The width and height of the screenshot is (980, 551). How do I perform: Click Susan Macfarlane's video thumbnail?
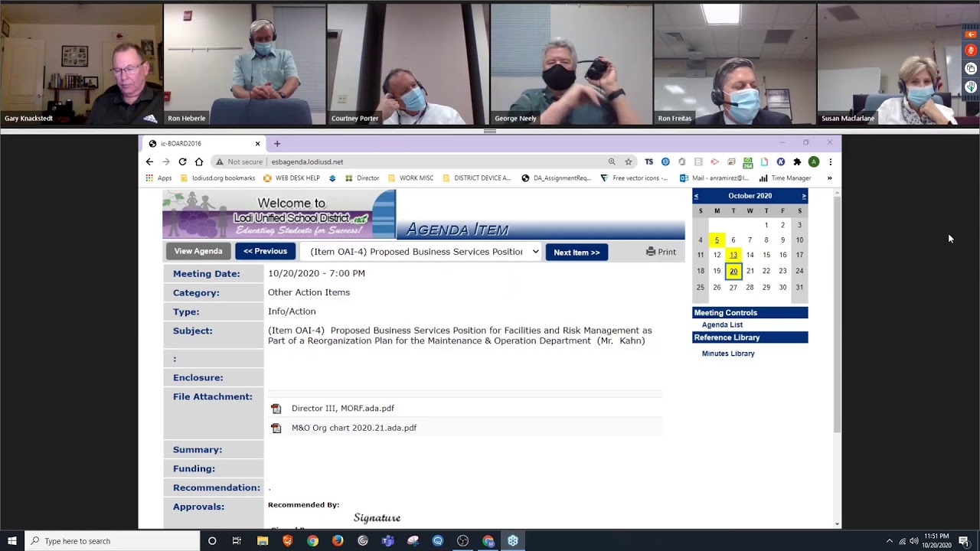(898, 64)
